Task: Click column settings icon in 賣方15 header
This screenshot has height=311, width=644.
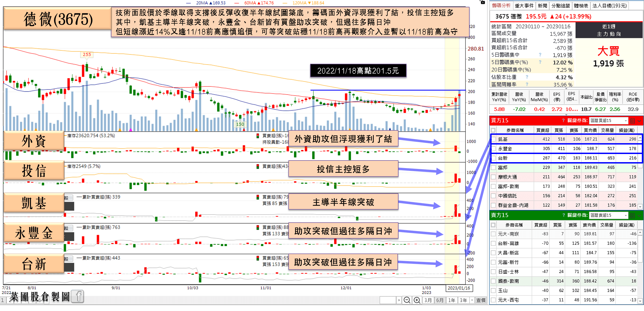Action: (x=633, y=216)
